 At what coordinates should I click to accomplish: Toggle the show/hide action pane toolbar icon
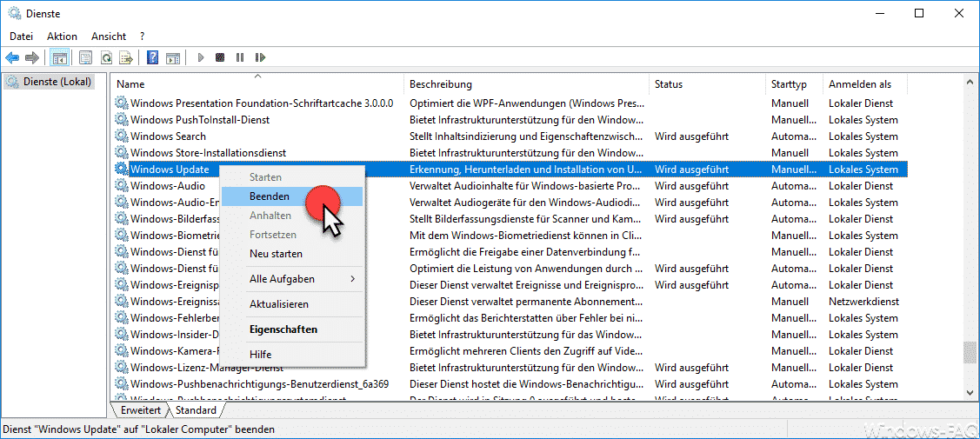173,58
